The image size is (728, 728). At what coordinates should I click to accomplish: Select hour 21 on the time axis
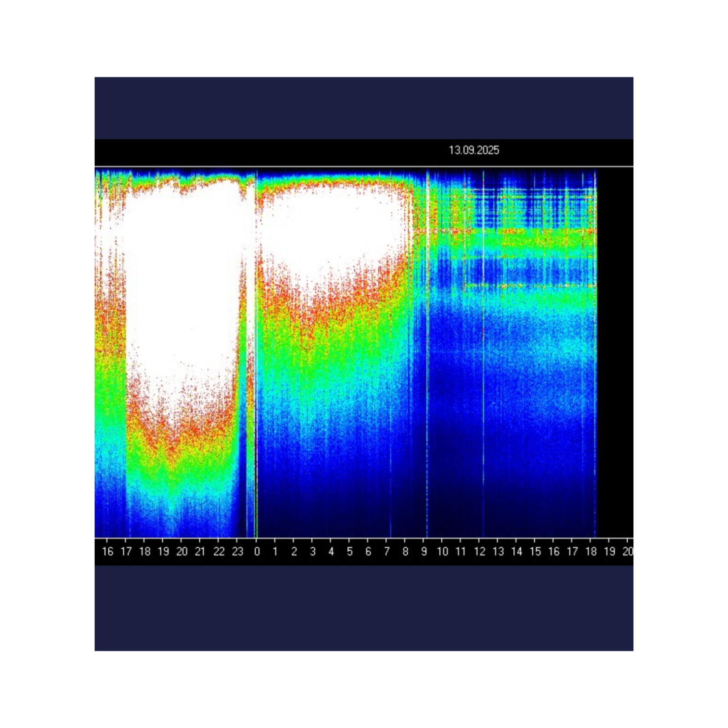pos(200,551)
